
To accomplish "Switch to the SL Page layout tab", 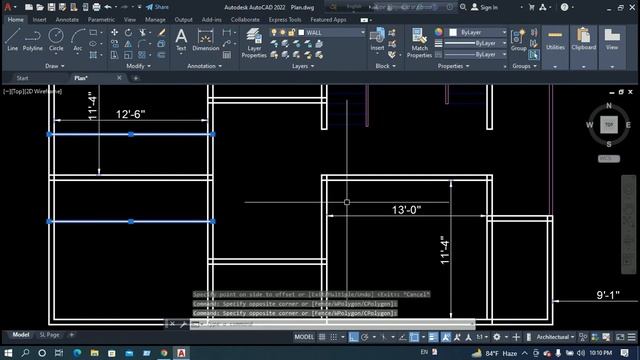I will [49, 335].
